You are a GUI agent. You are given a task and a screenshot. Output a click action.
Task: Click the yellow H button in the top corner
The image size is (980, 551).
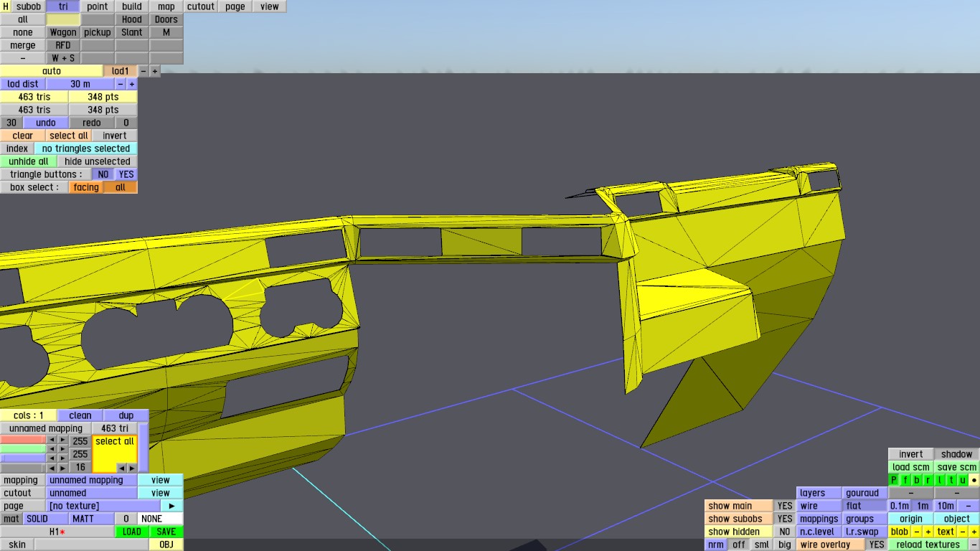pos(6,6)
